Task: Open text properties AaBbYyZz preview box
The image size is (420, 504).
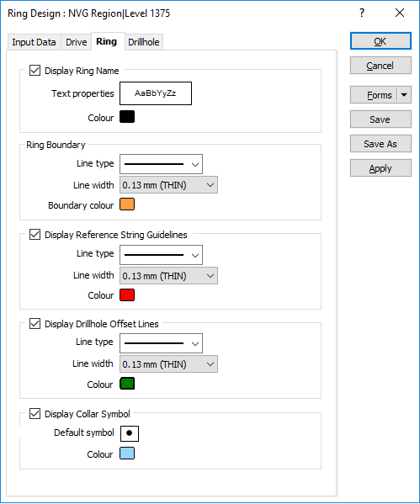Action: 156,93
